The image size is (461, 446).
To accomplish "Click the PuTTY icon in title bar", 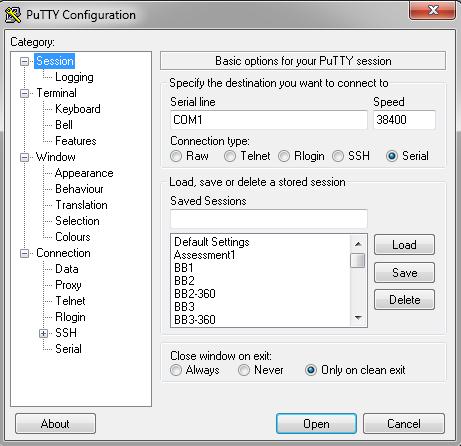I will (x=13, y=15).
